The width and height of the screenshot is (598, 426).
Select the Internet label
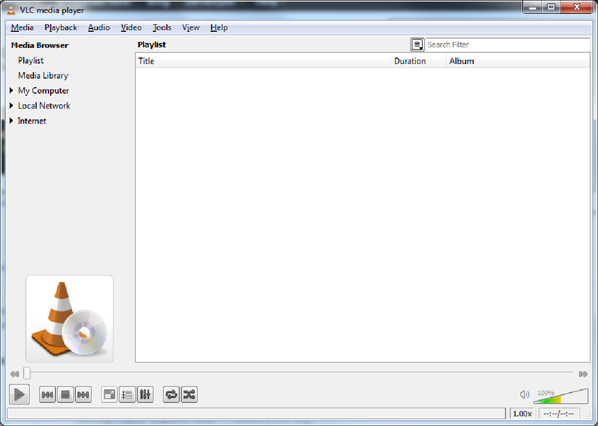pyautogui.click(x=32, y=121)
